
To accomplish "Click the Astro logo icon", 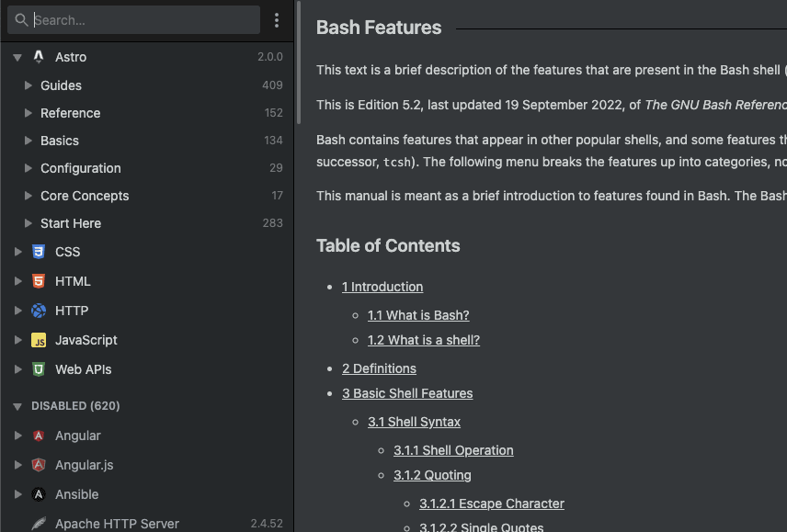I will (39, 57).
